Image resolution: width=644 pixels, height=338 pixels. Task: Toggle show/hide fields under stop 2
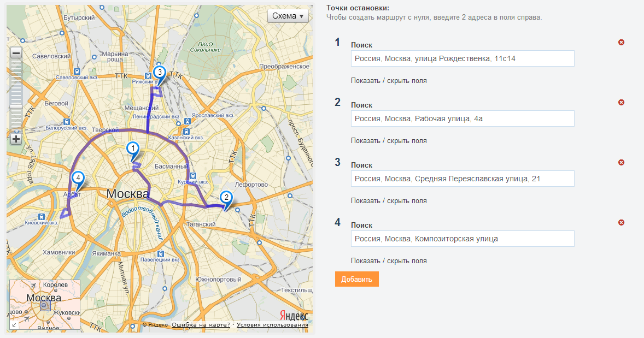coord(389,141)
